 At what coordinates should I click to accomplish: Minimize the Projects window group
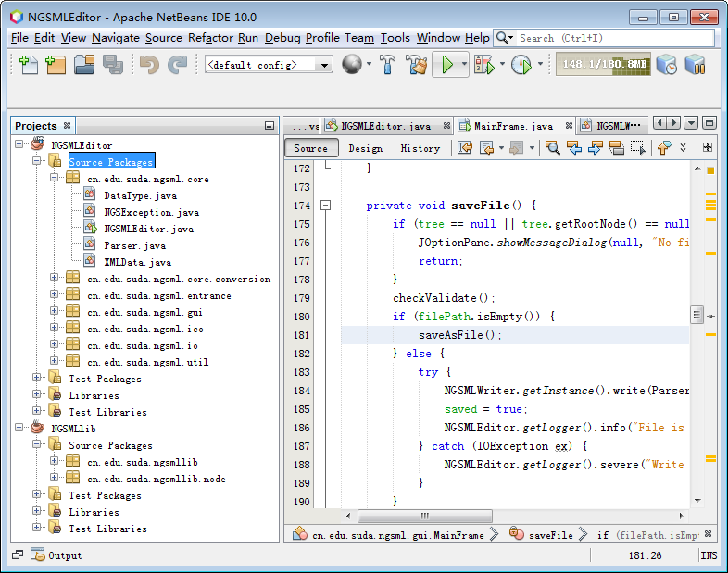(270, 125)
